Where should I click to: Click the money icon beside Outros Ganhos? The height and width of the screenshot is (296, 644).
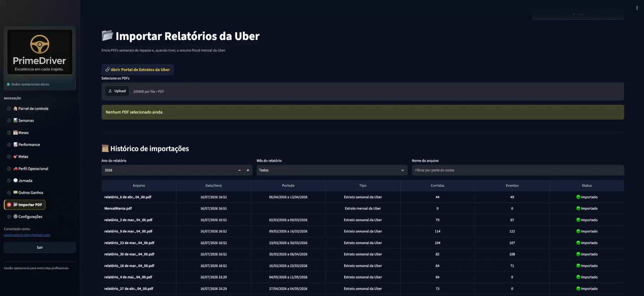click(x=15, y=192)
